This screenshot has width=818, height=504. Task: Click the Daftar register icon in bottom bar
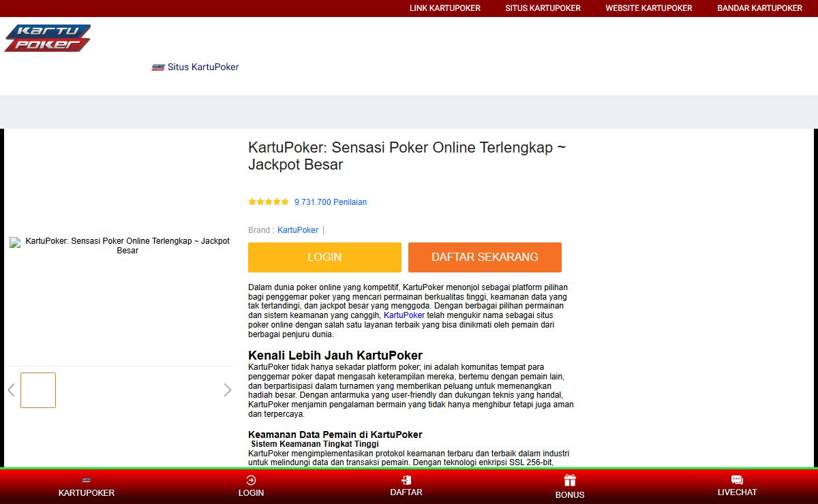pos(406,480)
